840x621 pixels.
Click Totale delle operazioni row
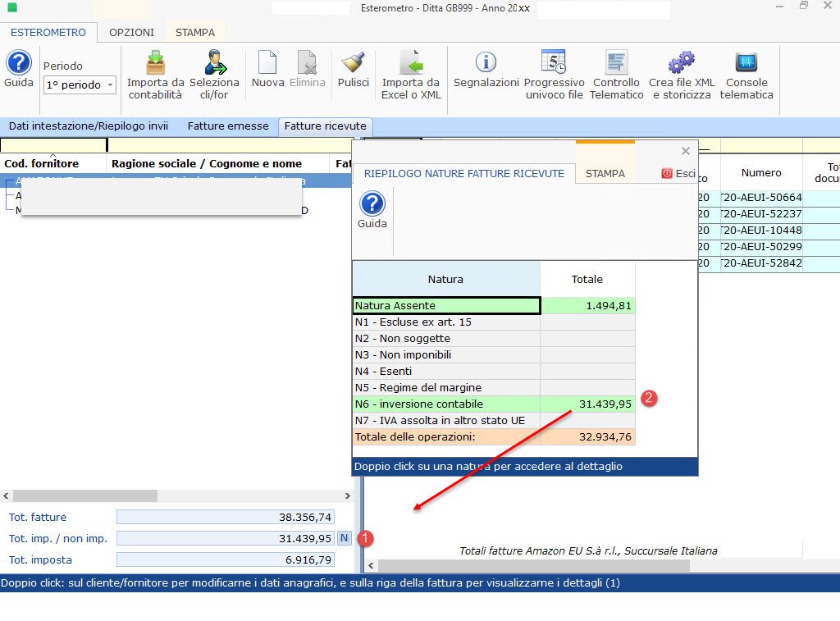[x=494, y=436]
